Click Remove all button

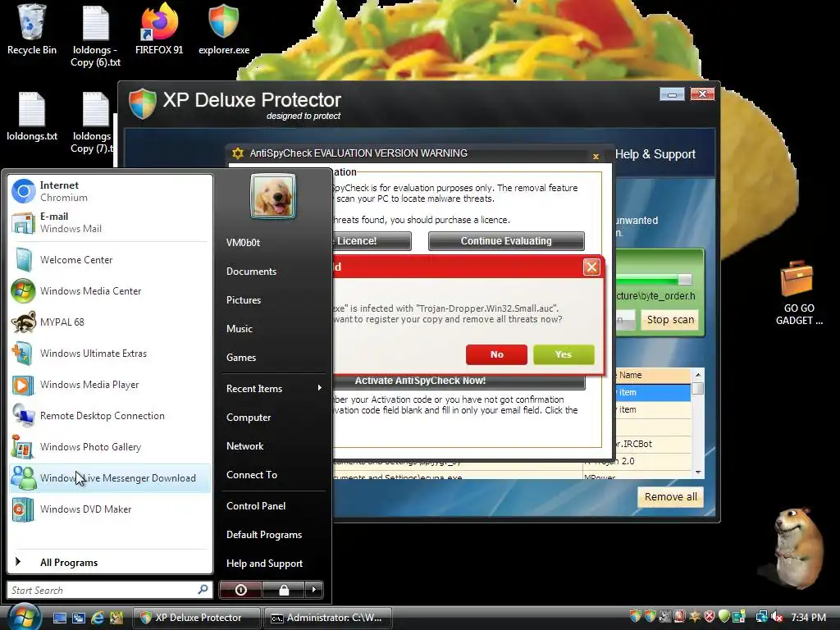(x=671, y=496)
